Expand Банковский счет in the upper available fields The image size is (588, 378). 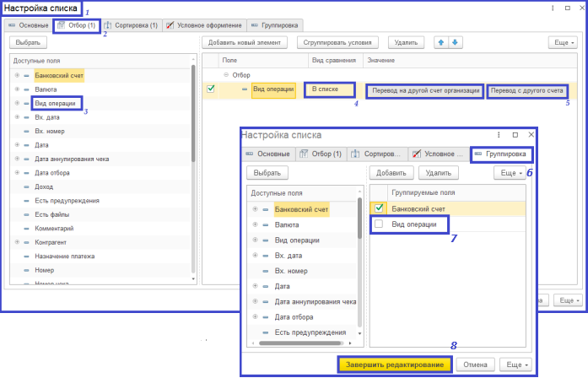pos(17,76)
